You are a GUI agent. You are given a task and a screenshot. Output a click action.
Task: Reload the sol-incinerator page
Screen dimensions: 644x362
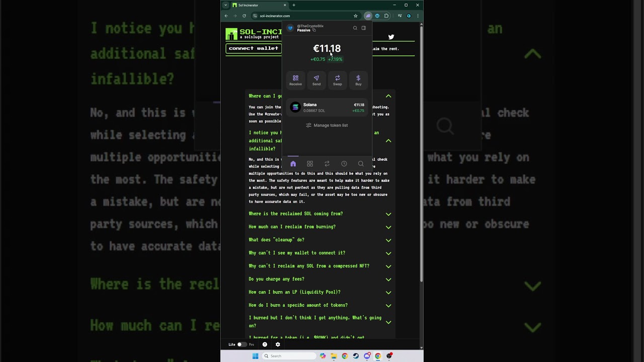244,16
